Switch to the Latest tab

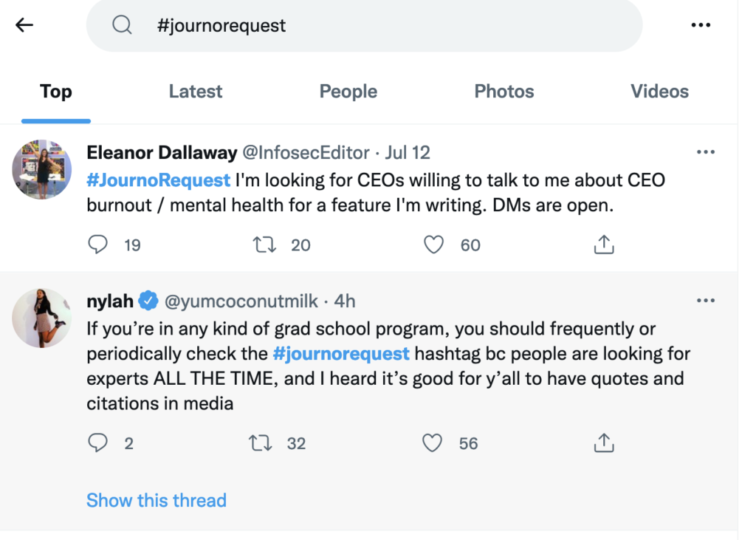point(195,92)
